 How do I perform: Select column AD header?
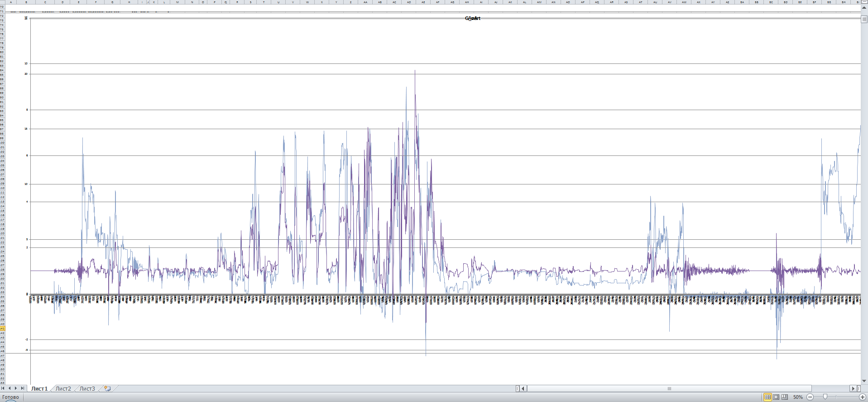pyautogui.click(x=409, y=2)
